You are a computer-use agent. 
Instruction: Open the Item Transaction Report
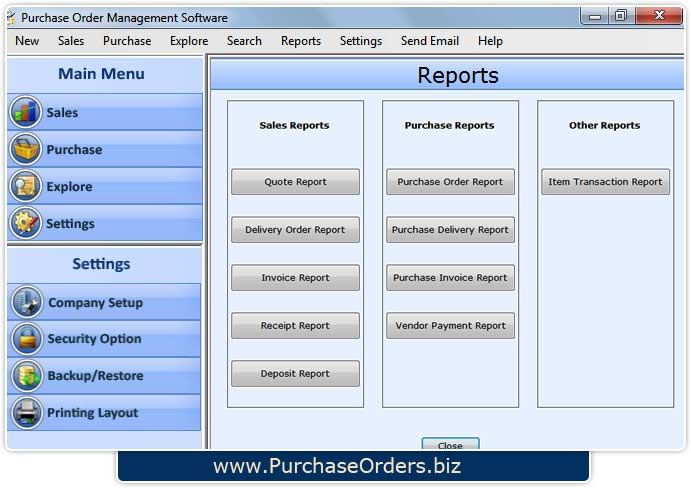click(x=606, y=182)
